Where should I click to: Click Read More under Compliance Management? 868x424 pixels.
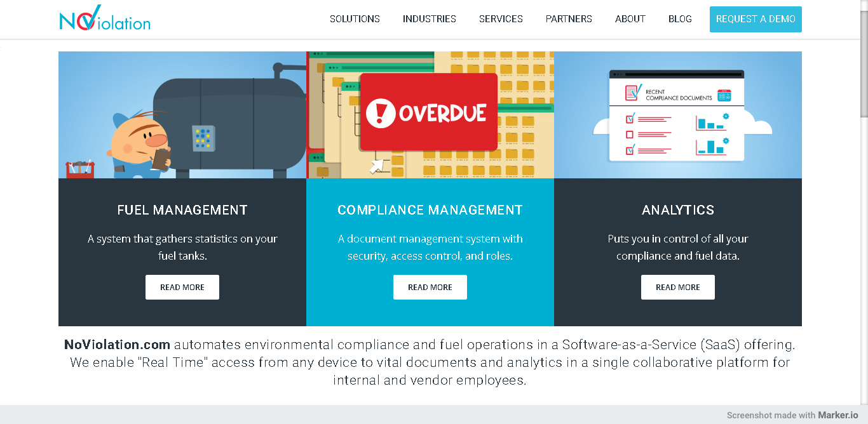(x=430, y=287)
